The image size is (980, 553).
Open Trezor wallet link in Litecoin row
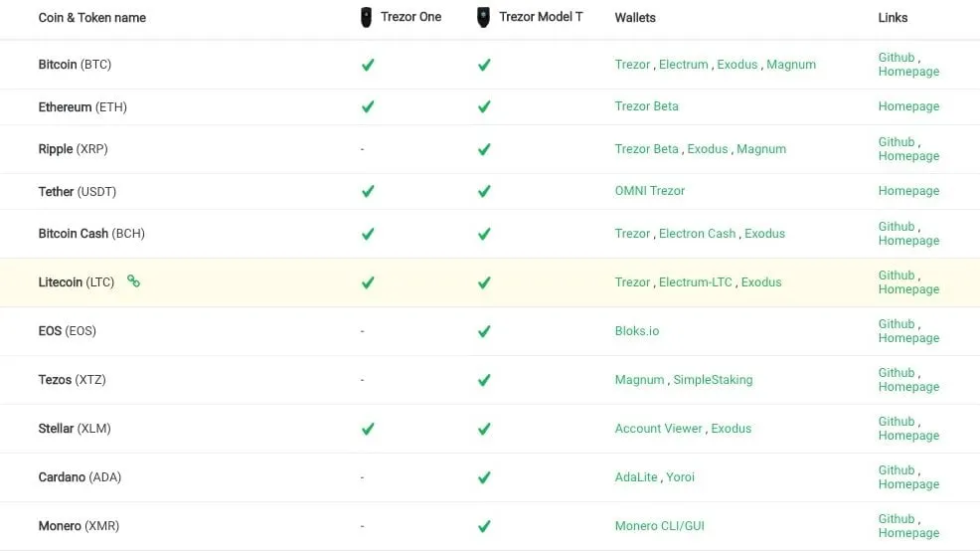[632, 282]
